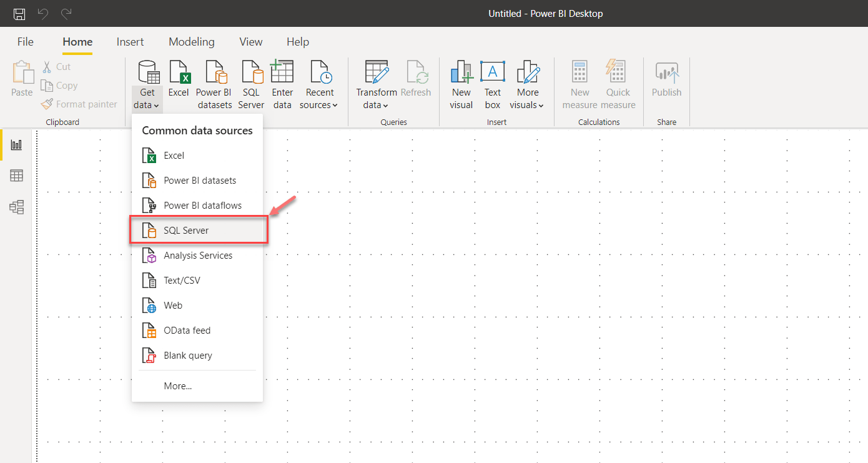Expand the More visuals dropdown
The height and width of the screenshot is (463, 868).
click(x=527, y=84)
